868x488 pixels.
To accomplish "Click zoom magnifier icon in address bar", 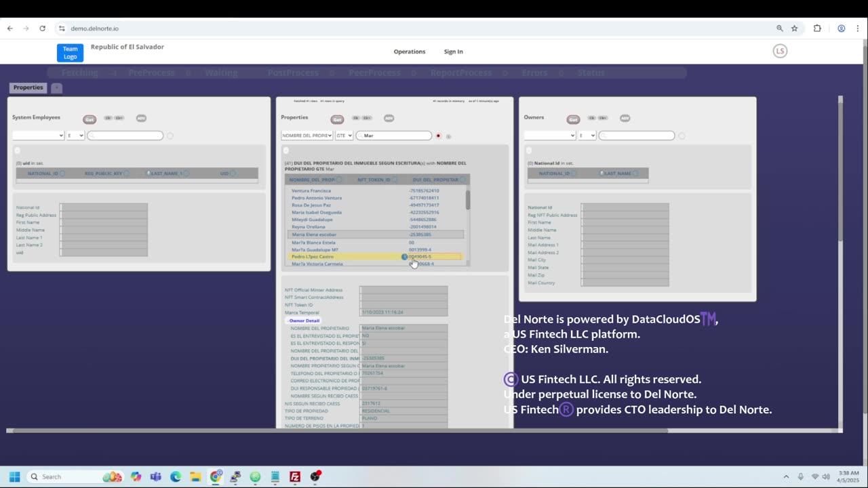I will pyautogui.click(x=780, y=28).
